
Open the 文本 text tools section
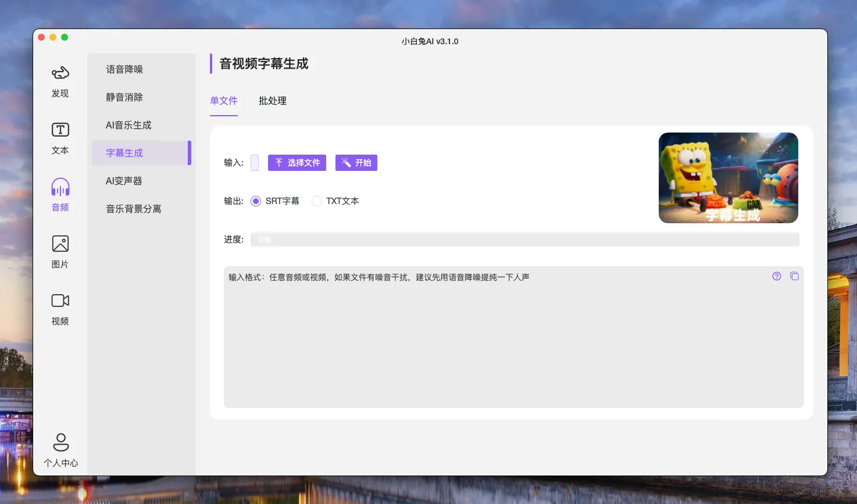60,139
